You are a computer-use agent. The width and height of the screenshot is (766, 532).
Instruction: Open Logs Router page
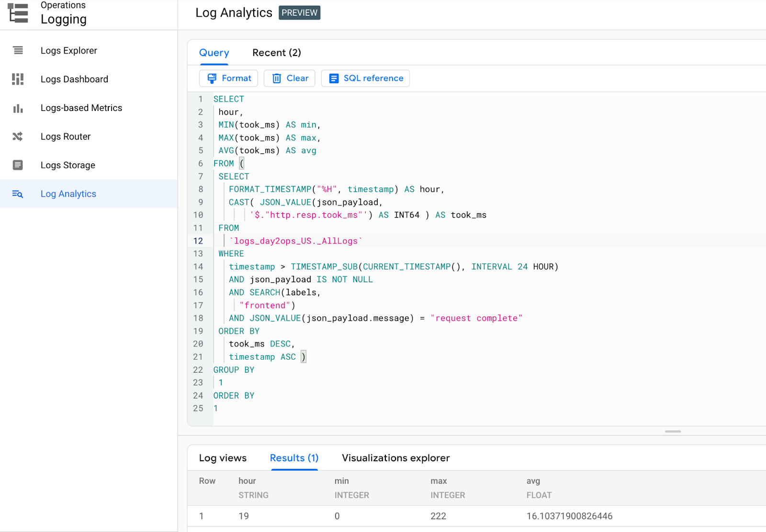(89, 136)
